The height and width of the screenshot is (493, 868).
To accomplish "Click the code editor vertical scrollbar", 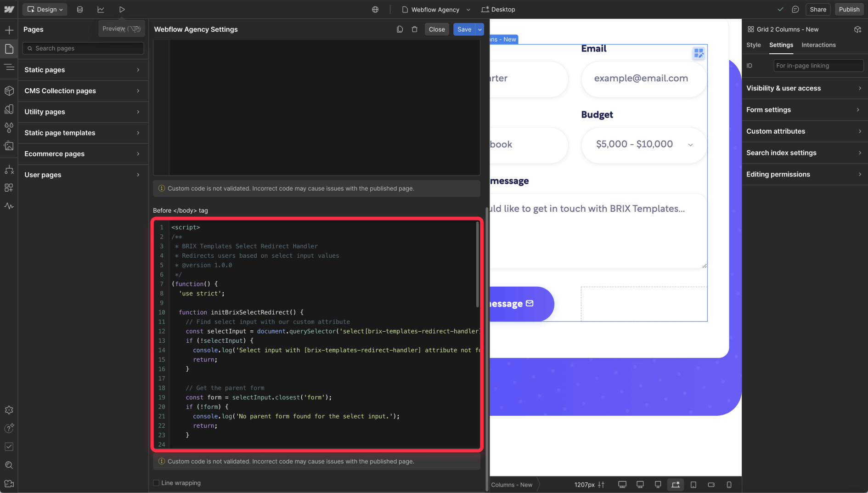I will pos(478,265).
